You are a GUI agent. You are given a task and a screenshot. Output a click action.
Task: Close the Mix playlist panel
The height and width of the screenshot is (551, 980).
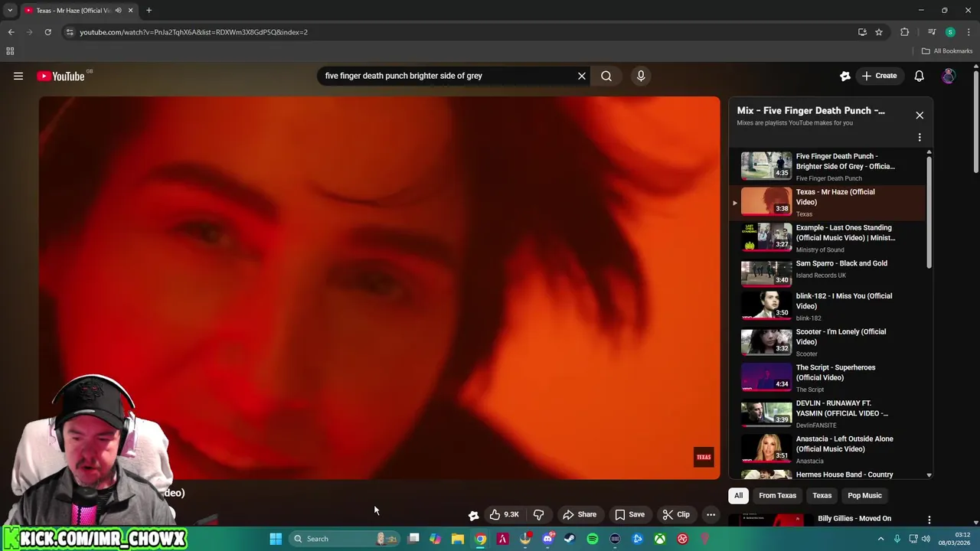(x=920, y=116)
